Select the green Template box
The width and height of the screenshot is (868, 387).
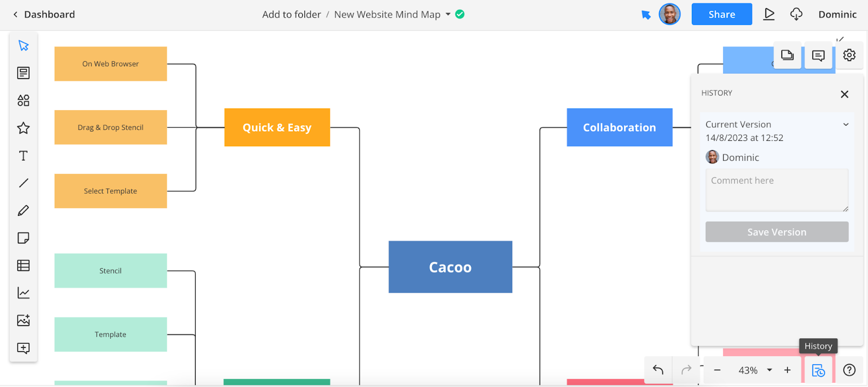(111, 334)
